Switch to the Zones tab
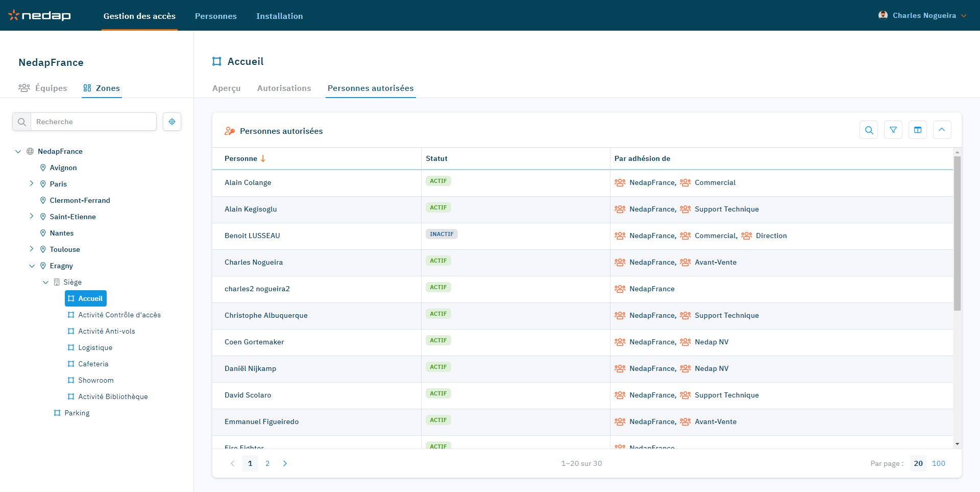Viewport: 980px width, 492px height. [102, 88]
